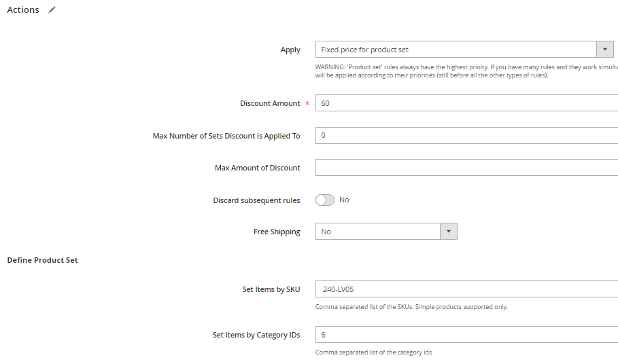Click the pencil edit icon beside Actions

coord(52,10)
